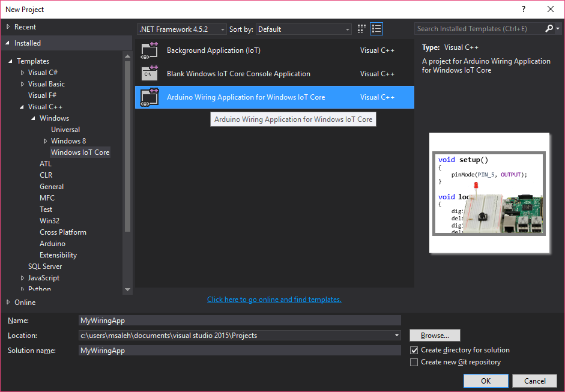Viewport: 565px width, 392px height.
Task: Select Cross Platform template category
Action: (x=62, y=232)
